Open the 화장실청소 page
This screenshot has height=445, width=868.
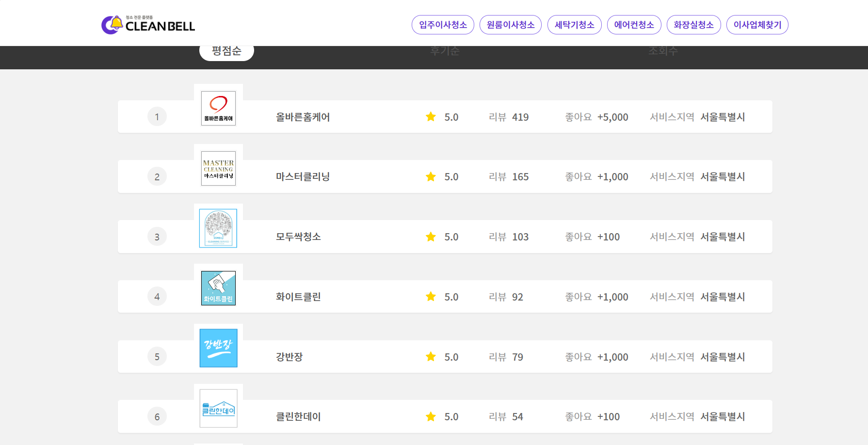693,25
